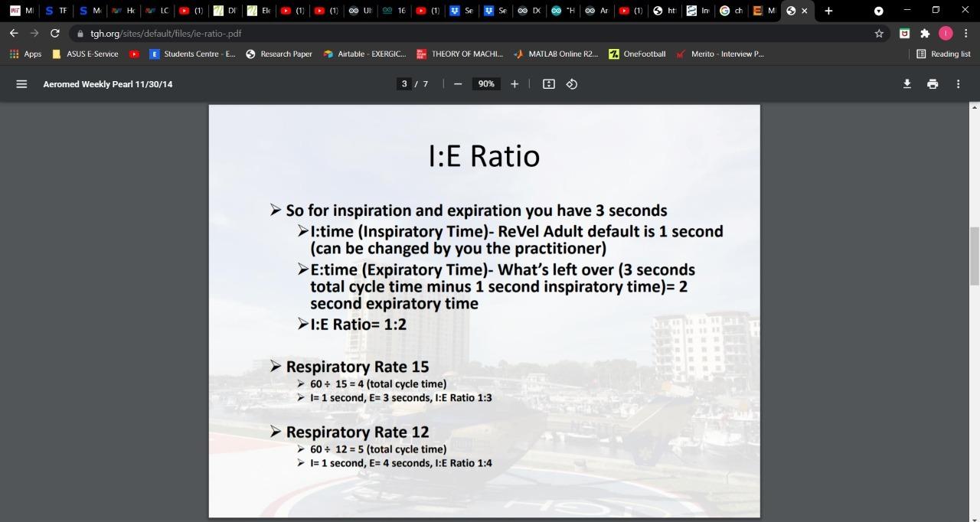Switch to the '16' tab
This screenshot has height=522, width=980.
[393, 11]
